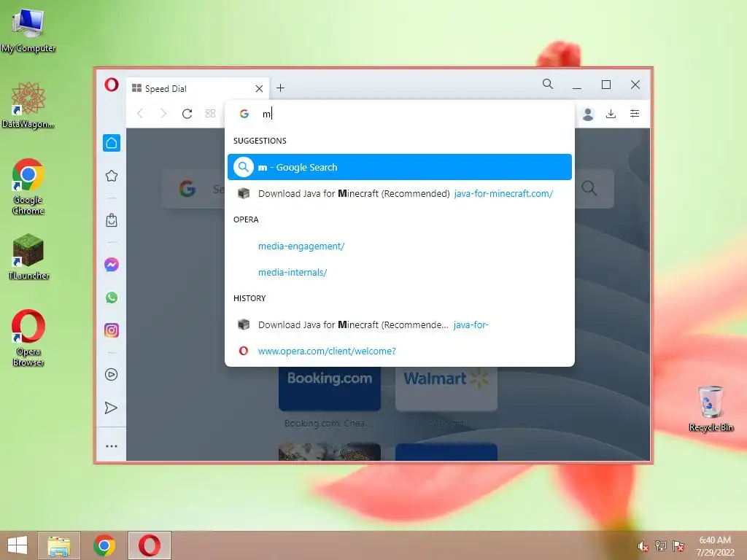Open the DataWagon desktop shortcut

coord(28,105)
